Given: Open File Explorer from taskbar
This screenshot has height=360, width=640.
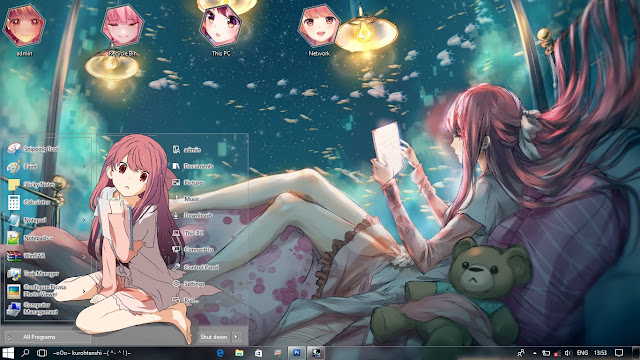Looking at the screenshot, I should pos(239,353).
